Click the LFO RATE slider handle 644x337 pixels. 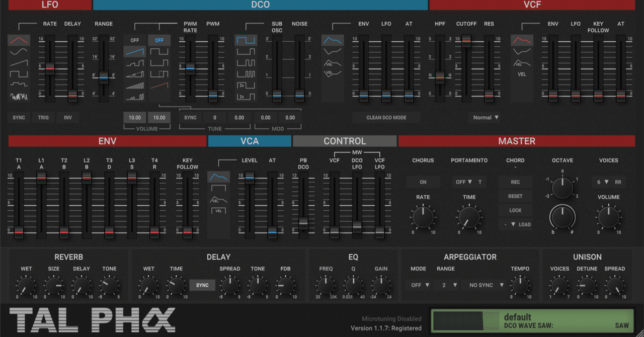pyautogui.click(x=50, y=68)
